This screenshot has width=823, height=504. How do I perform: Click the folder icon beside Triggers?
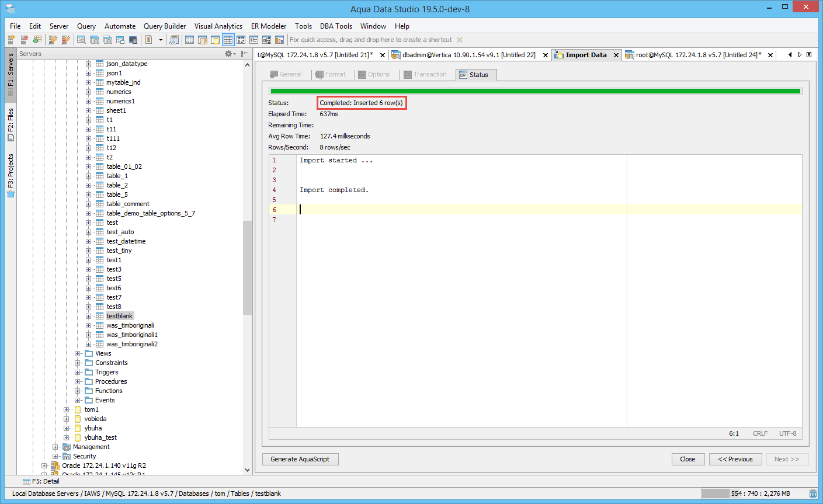pyautogui.click(x=89, y=372)
